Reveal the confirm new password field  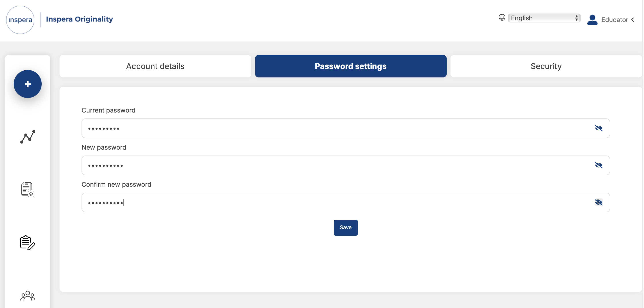(598, 202)
